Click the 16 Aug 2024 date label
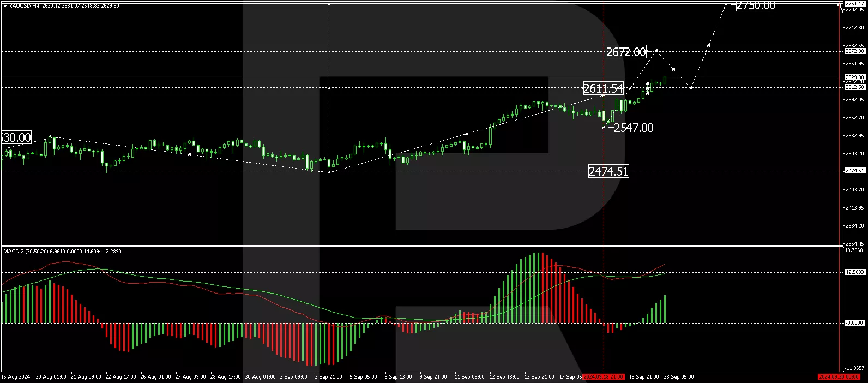 pos(16,377)
